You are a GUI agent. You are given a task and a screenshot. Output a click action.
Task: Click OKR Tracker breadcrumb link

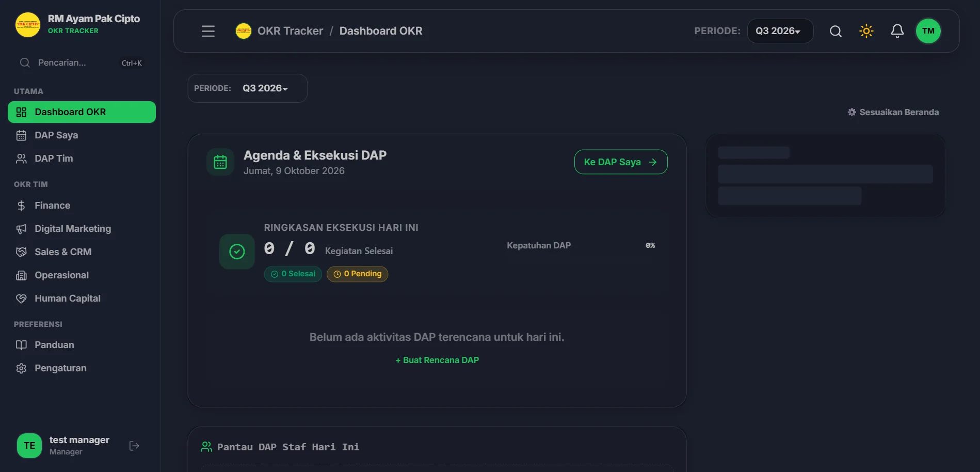coord(290,31)
